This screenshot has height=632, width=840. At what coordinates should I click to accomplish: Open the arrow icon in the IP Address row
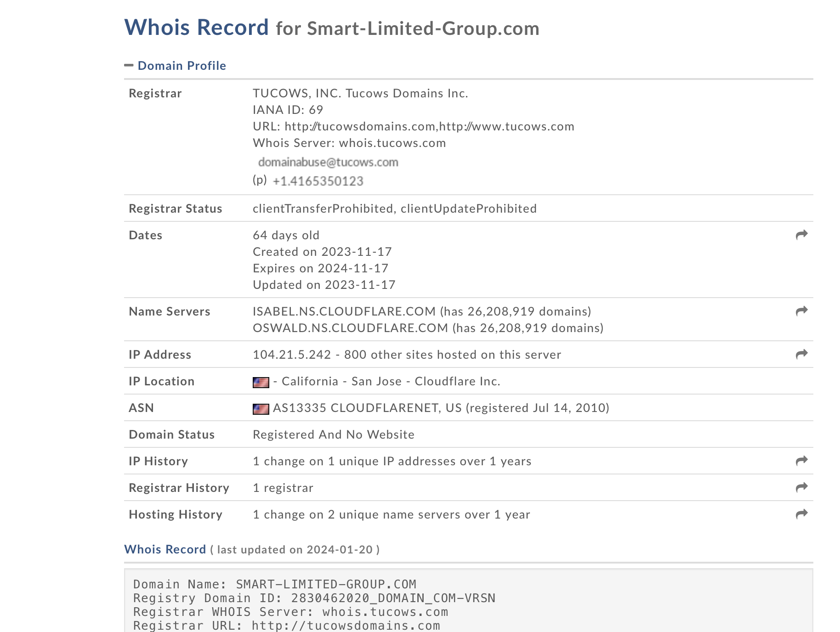coord(801,354)
